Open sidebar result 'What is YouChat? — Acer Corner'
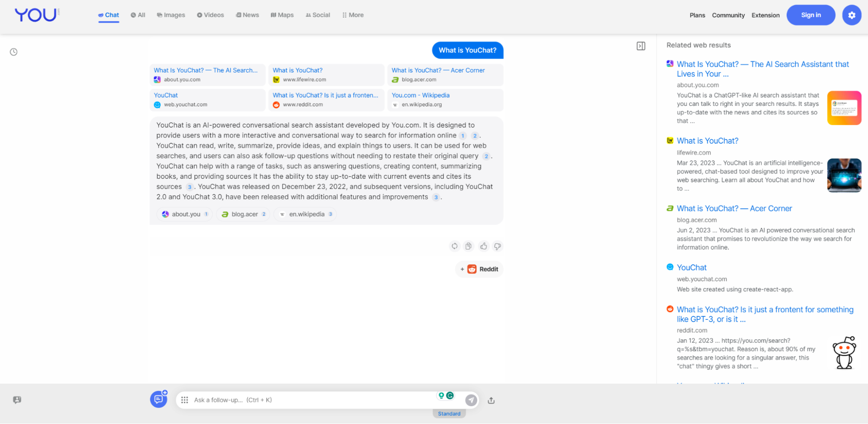 tap(734, 209)
